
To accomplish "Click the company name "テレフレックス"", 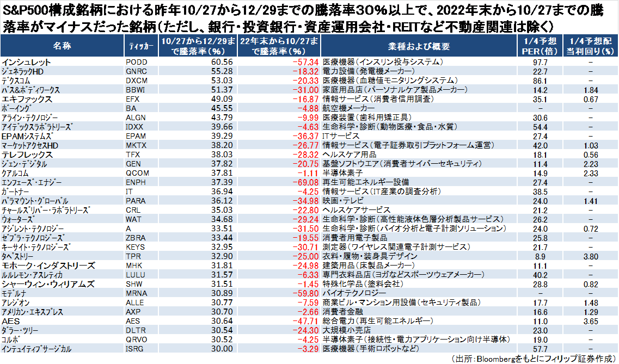I will point(27,155).
